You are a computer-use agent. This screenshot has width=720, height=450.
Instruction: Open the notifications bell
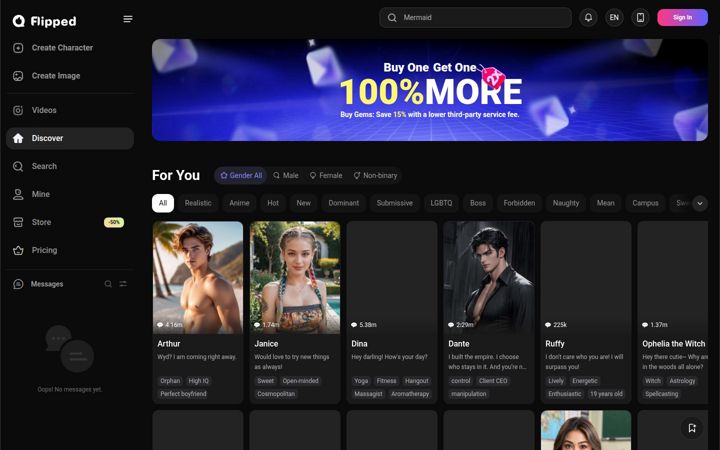click(588, 17)
